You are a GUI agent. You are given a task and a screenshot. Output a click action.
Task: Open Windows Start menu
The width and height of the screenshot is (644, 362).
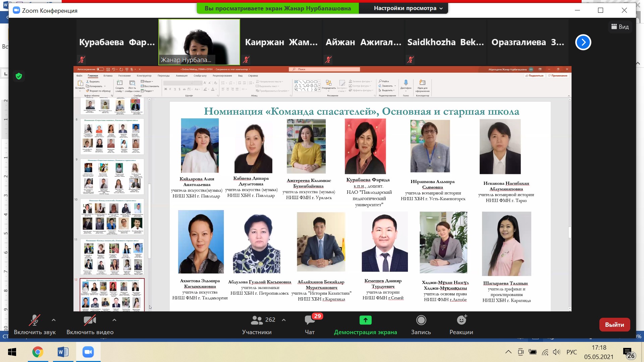pos(12,352)
